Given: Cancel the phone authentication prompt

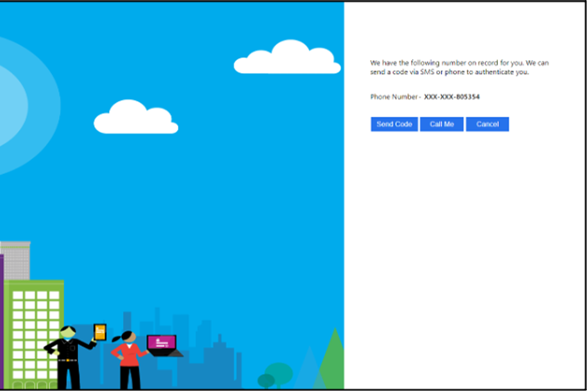Looking at the screenshot, I should tap(487, 124).
